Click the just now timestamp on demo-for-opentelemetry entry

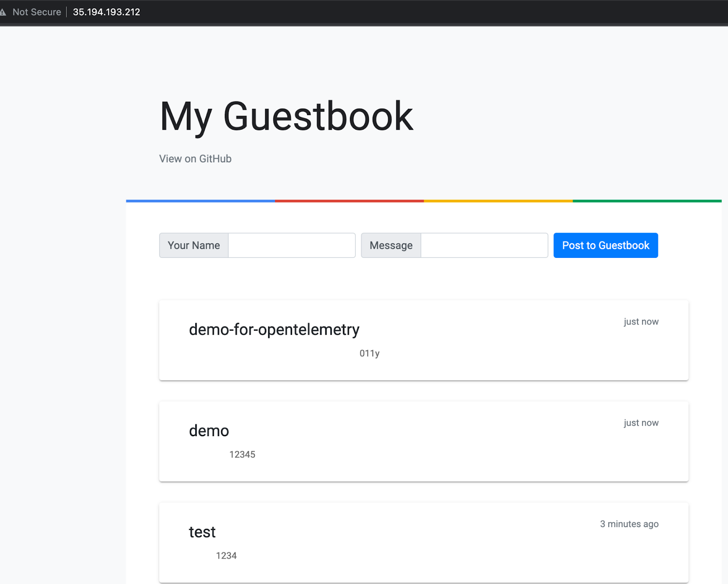(641, 322)
